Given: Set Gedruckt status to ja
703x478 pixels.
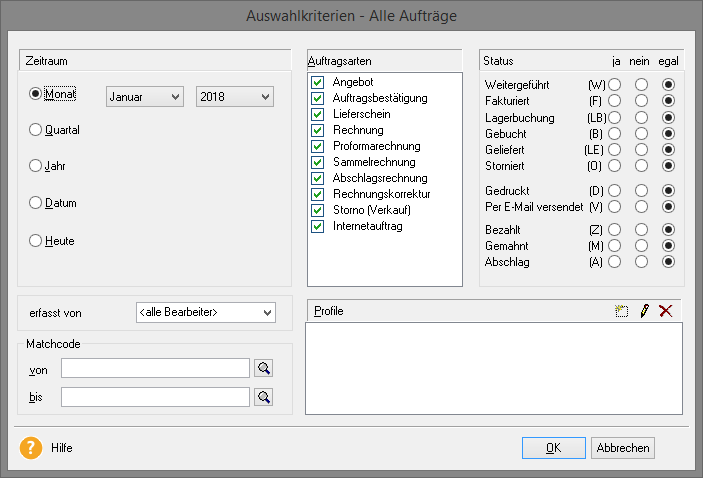Looking at the screenshot, I should pyautogui.click(x=615, y=191).
